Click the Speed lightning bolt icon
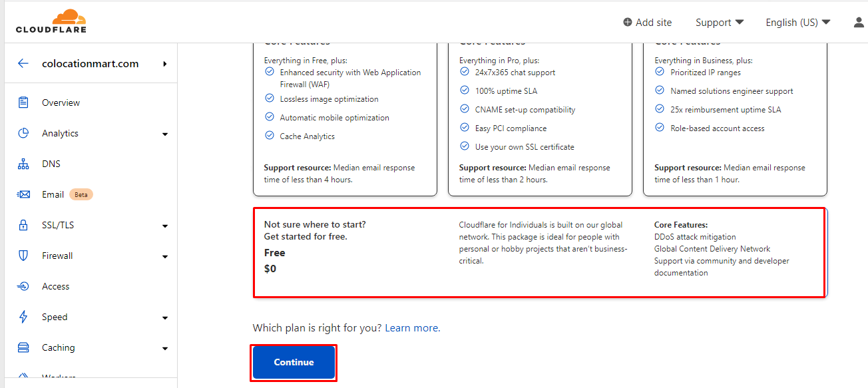The image size is (868, 388). [23, 317]
